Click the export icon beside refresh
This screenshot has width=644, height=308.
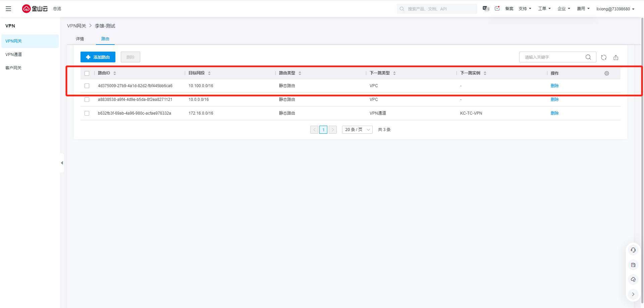coord(616,57)
